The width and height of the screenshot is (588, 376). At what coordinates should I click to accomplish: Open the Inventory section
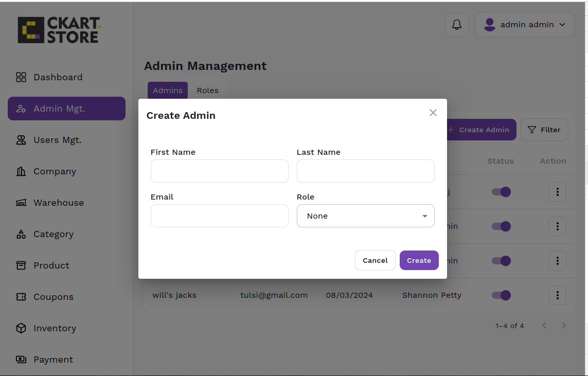[x=55, y=328]
